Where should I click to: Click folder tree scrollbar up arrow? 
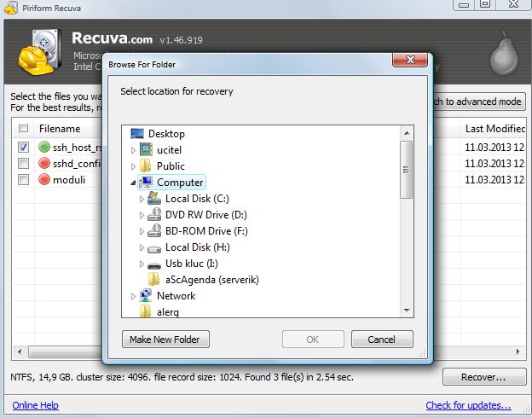point(407,133)
